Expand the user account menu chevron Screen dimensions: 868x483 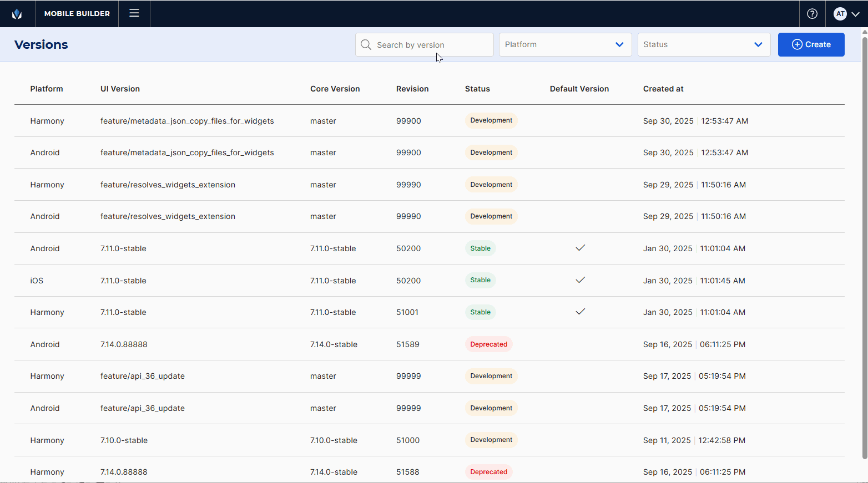[855, 14]
